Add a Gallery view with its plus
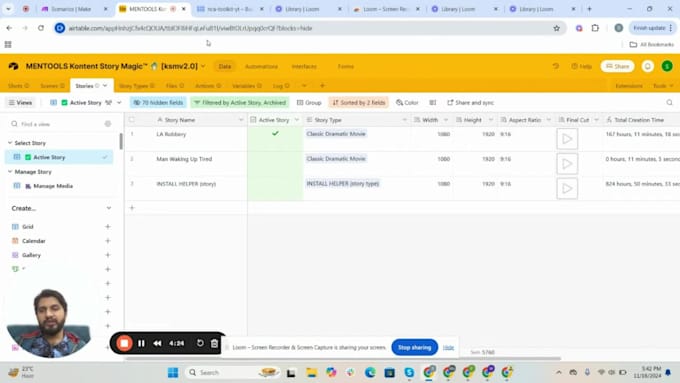This screenshot has width=680, height=383. [108, 255]
